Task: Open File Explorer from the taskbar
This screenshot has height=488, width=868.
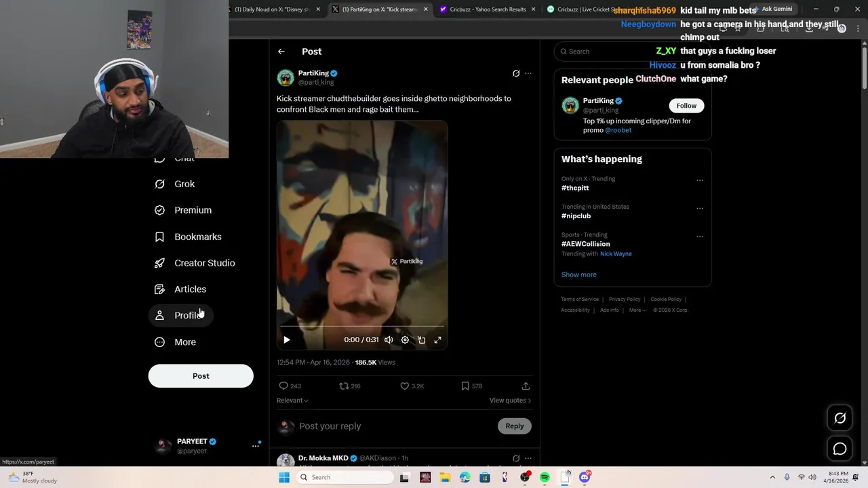Action: 445,477
